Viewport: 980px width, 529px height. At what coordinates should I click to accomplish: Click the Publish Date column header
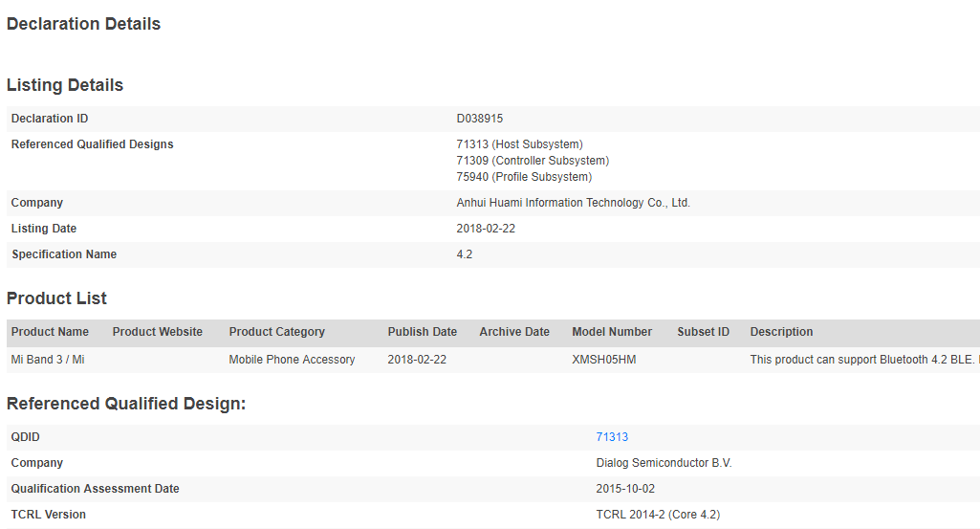click(423, 332)
